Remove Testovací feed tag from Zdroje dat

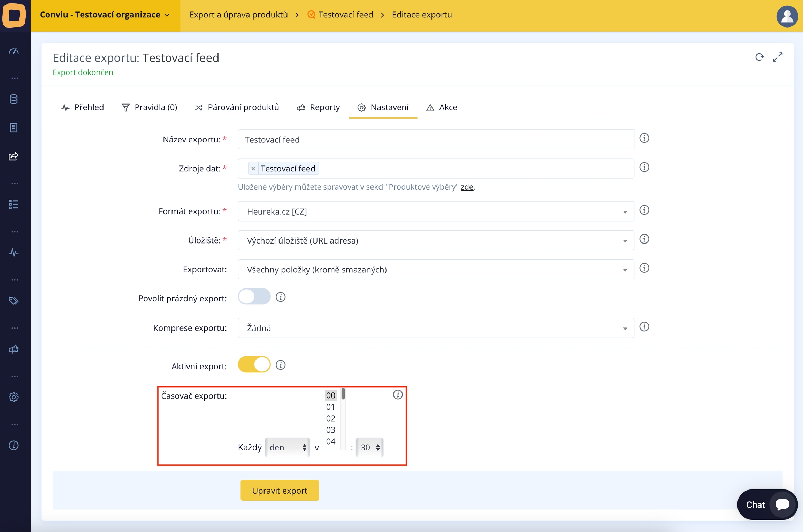pos(253,169)
